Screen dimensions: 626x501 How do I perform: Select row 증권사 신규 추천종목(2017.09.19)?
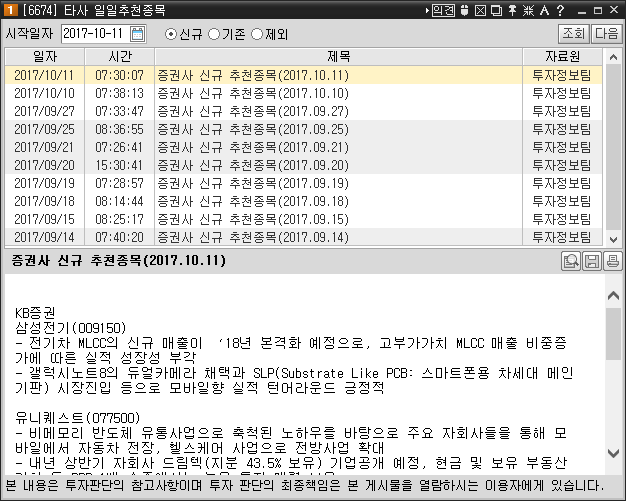(x=303, y=183)
